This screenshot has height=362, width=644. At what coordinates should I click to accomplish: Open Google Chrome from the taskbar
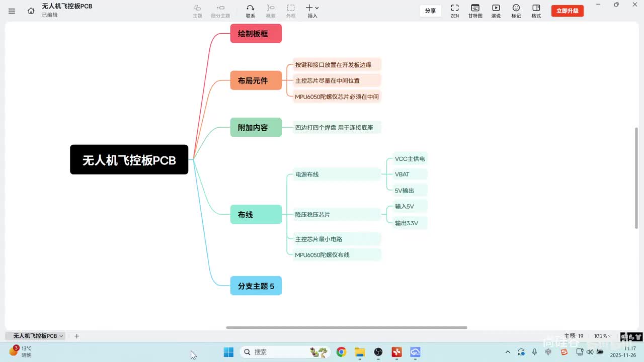tap(341, 352)
